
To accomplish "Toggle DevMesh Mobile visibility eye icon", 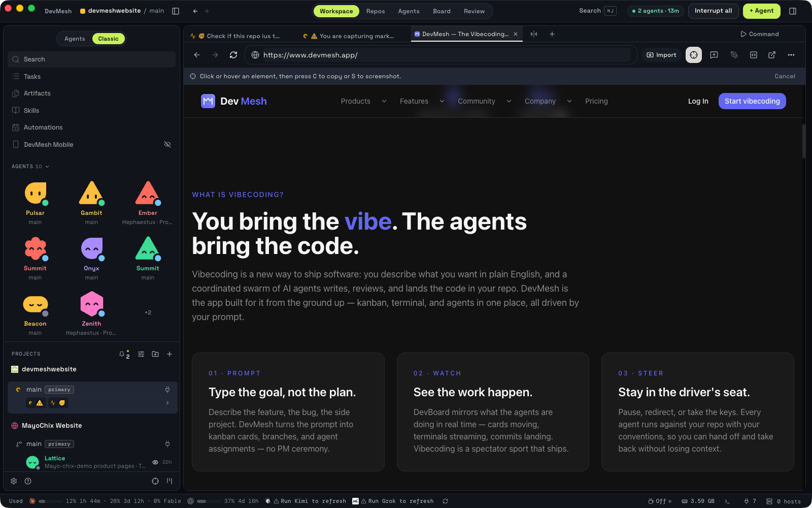I will click(x=167, y=144).
